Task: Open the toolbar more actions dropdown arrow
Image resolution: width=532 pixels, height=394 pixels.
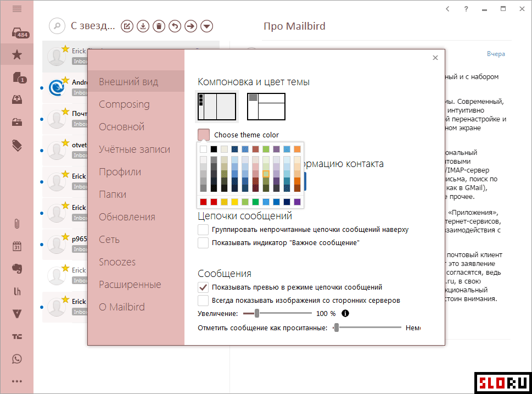Action: tap(206, 26)
